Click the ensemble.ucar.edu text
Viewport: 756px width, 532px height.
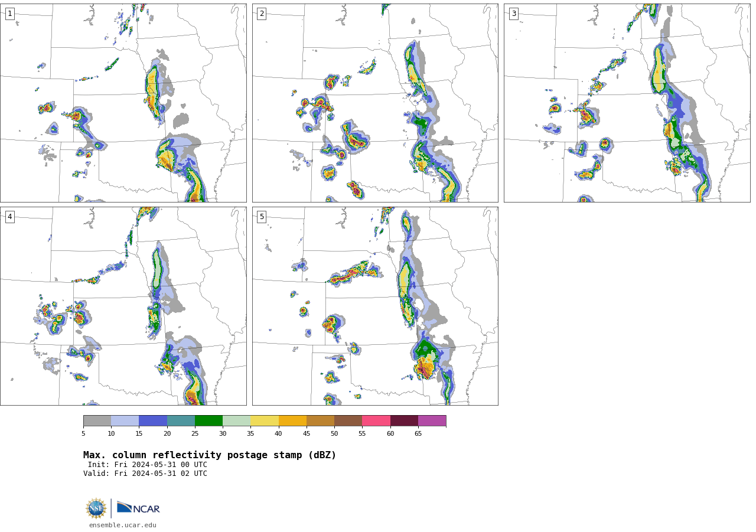123,525
